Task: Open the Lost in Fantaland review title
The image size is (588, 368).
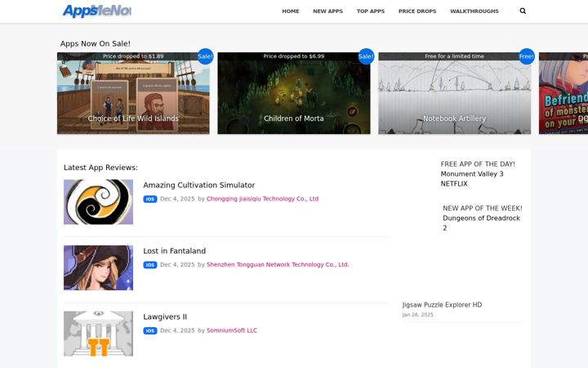Action: click(x=175, y=251)
